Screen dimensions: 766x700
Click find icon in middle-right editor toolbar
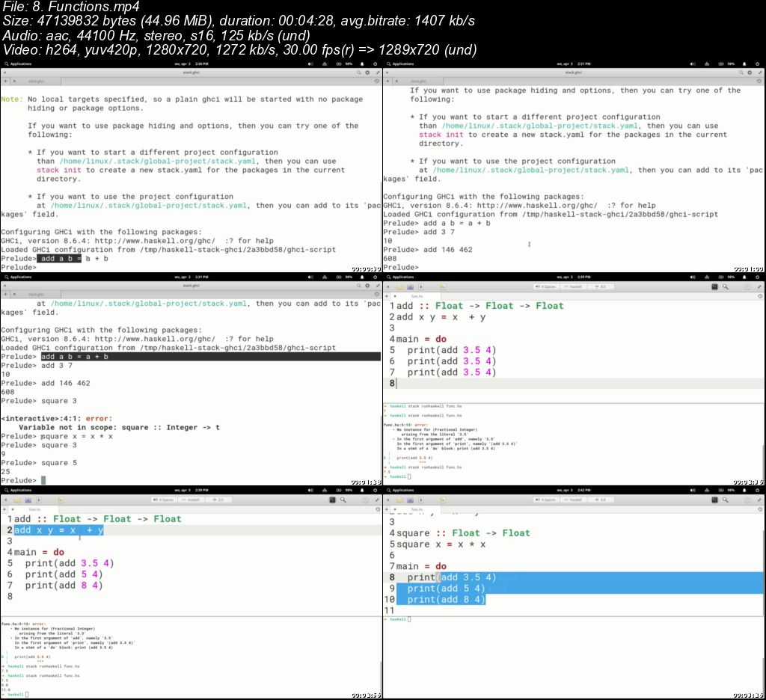pos(726,286)
